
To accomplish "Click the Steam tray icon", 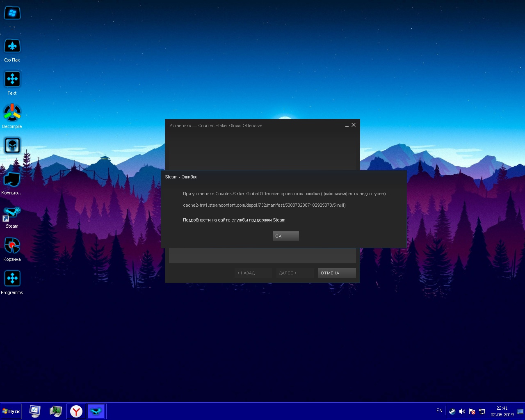I will [x=452, y=411].
